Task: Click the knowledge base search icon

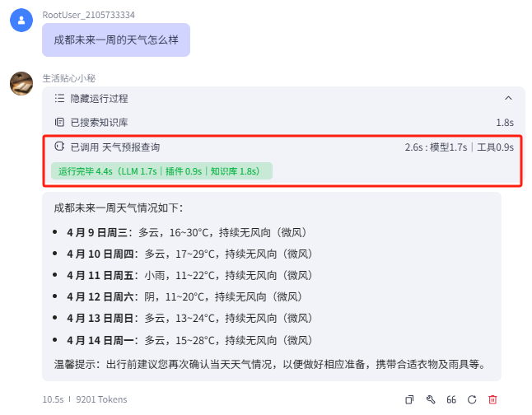Action: click(x=59, y=123)
